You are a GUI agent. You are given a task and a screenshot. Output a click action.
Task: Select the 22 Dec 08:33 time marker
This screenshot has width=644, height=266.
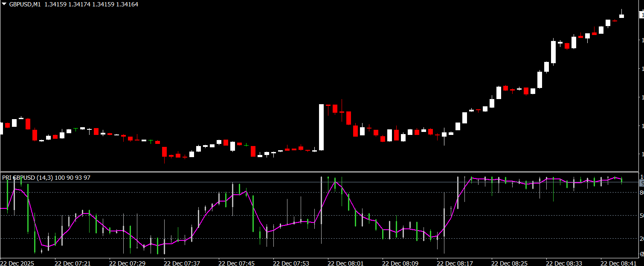pyautogui.click(x=564, y=263)
